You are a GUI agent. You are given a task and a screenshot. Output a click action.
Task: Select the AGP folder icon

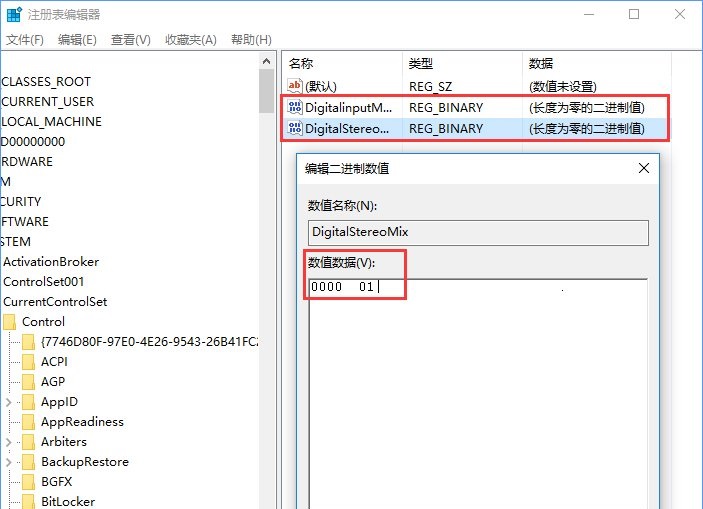point(29,381)
